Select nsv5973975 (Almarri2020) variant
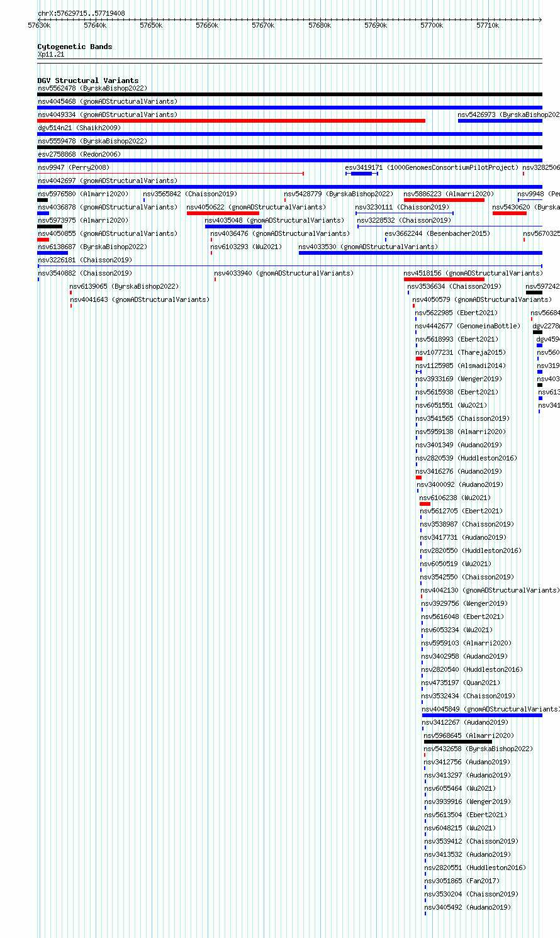The image size is (560, 938). pyautogui.click(x=83, y=221)
